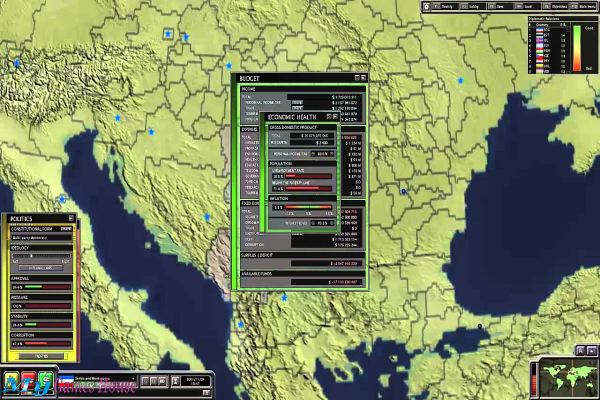Decrease Personal Income Tax with left arrow
This screenshot has height=400, width=600.
point(313,154)
